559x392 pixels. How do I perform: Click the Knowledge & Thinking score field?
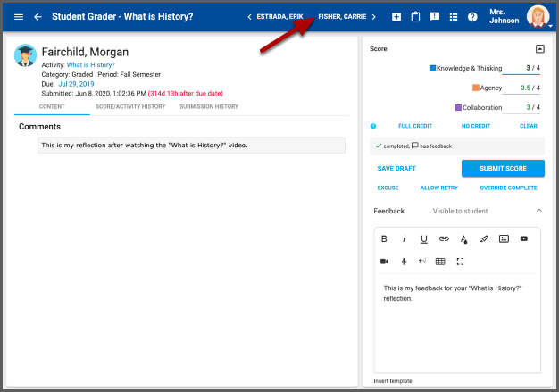(515, 68)
